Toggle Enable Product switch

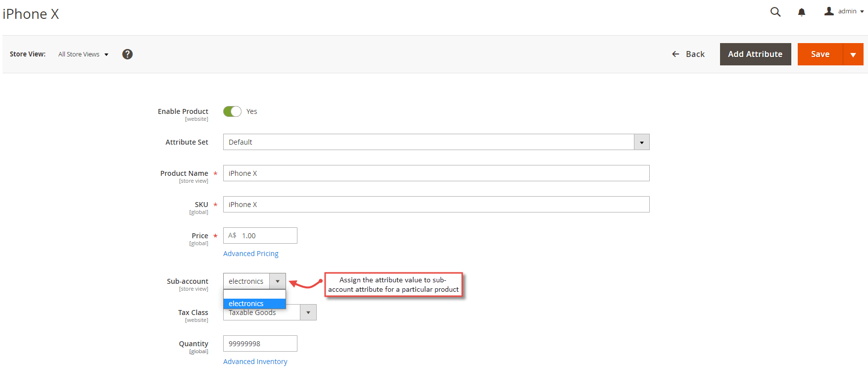tap(232, 111)
